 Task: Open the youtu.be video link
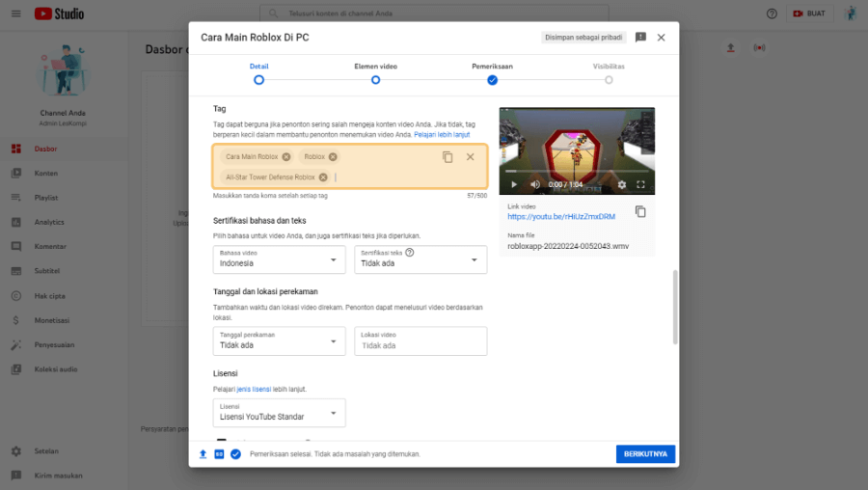pyautogui.click(x=561, y=216)
